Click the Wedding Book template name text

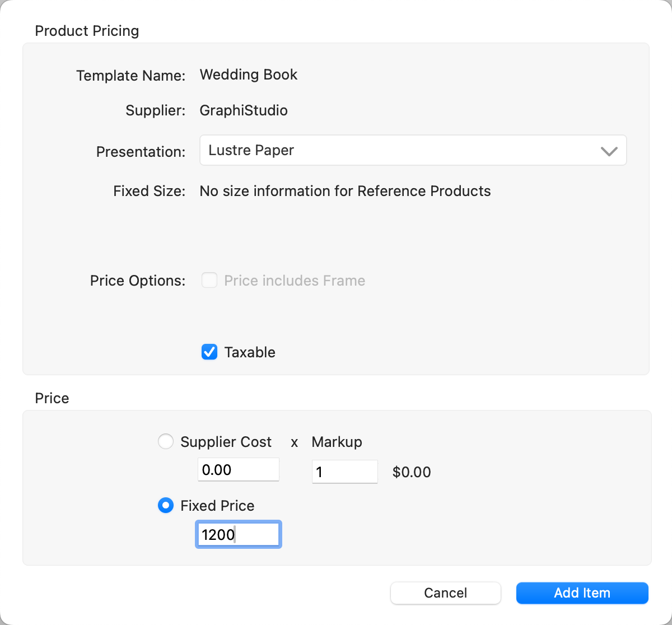pyautogui.click(x=248, y=75)
